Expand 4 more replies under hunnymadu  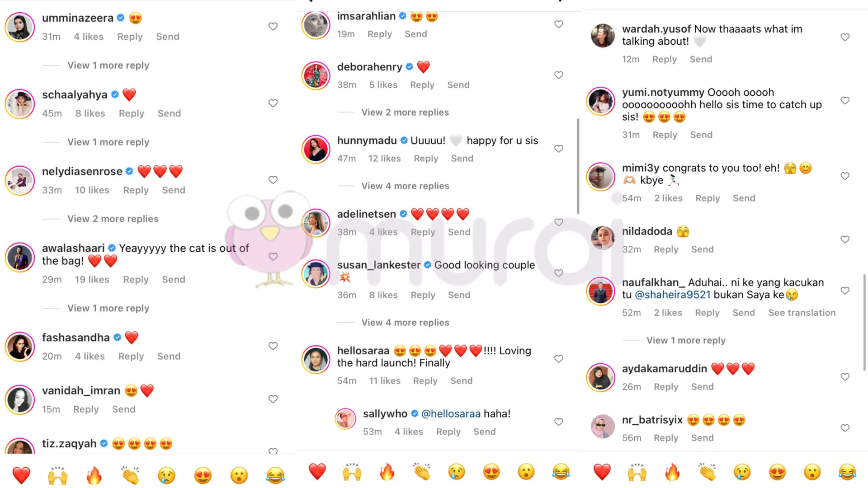(406, 186)
